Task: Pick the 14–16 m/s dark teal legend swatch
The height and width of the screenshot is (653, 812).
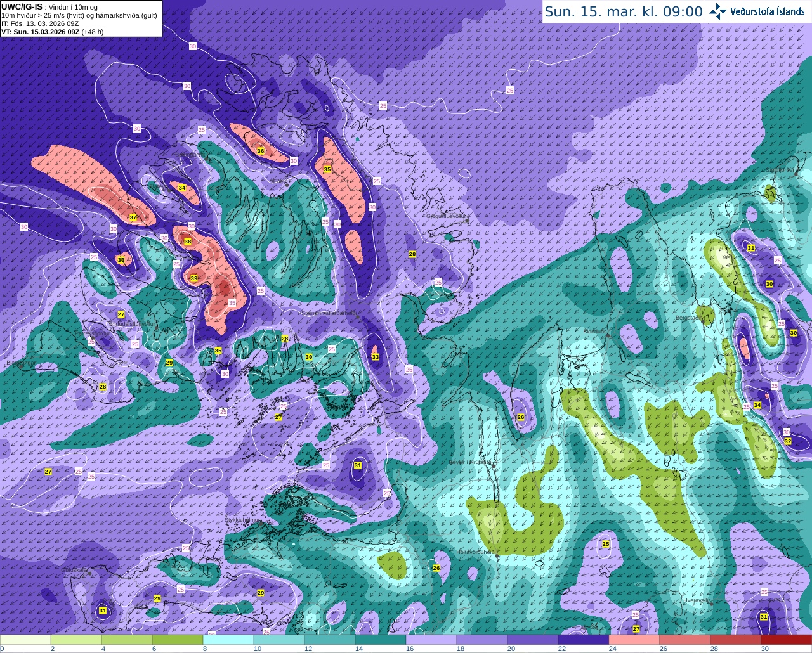Action: (x=381, y=640)
